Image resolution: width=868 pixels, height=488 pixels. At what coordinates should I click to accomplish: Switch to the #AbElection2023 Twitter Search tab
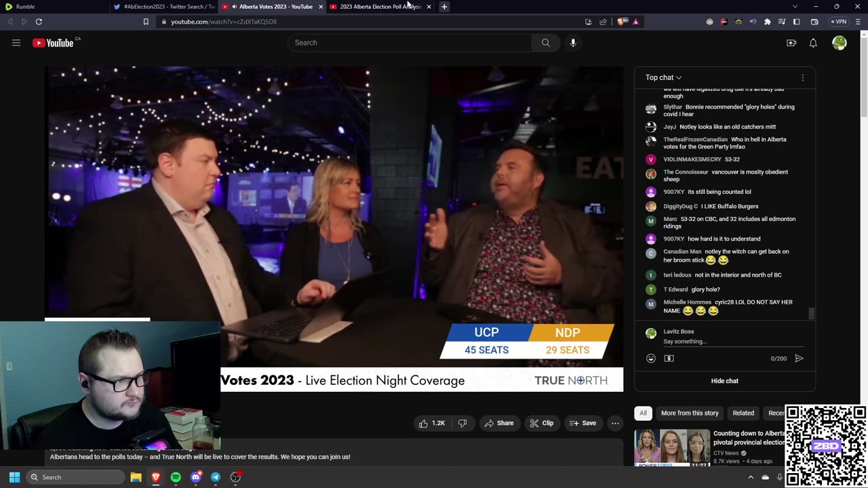(163, 7)
